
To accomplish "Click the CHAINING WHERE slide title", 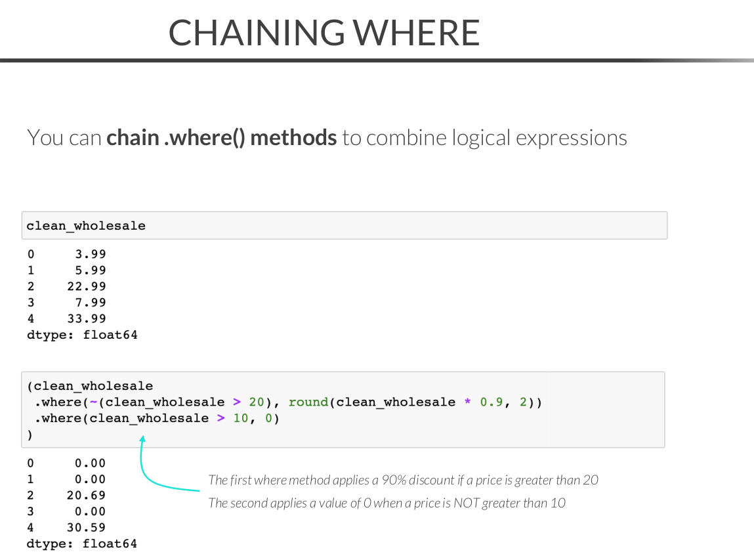I will click(x=324, y=32).
